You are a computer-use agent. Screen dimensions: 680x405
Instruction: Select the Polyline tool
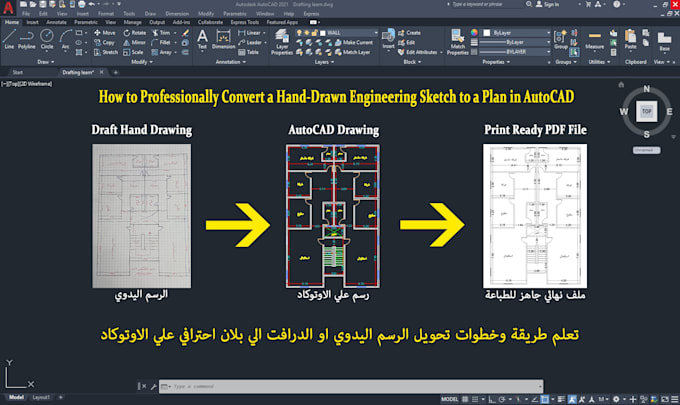coord(27,39)
